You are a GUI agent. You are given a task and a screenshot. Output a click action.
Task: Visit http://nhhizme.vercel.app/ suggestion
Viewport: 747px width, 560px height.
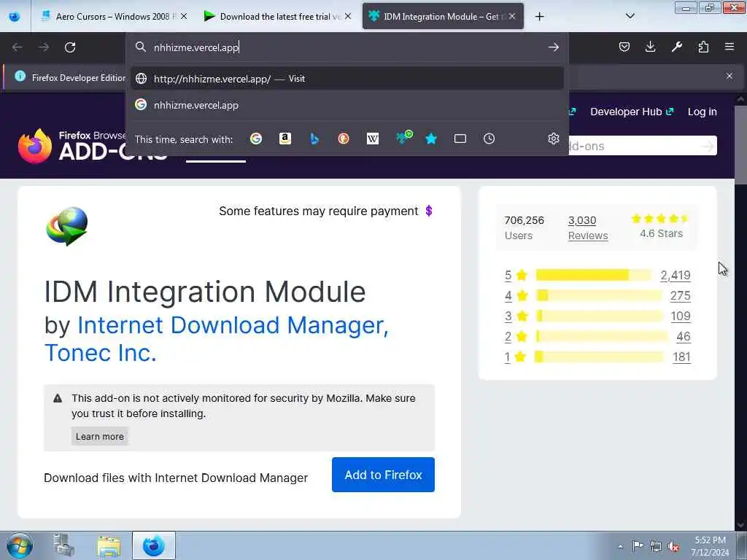point(347,79)
